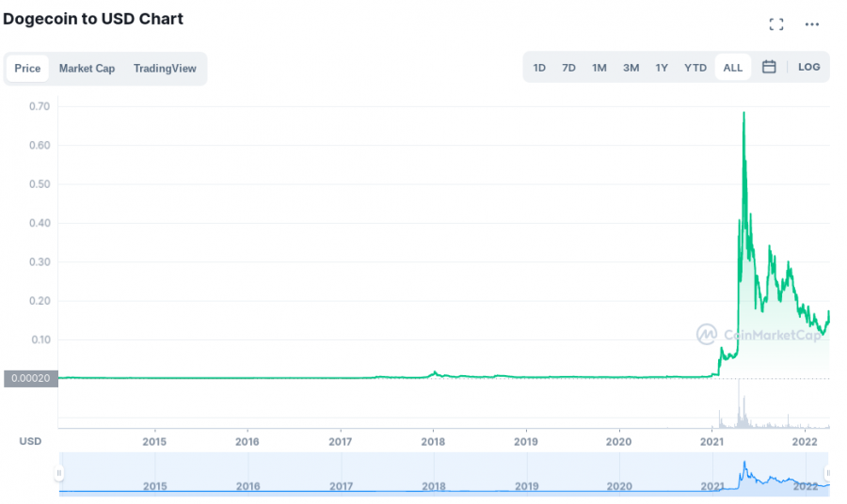
Task: Select the Price tab
Action: coord(27,69)
